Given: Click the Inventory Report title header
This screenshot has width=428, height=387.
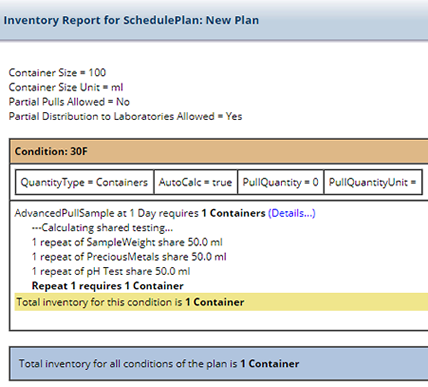Looking at the screenshot, I should pos(131,20).
